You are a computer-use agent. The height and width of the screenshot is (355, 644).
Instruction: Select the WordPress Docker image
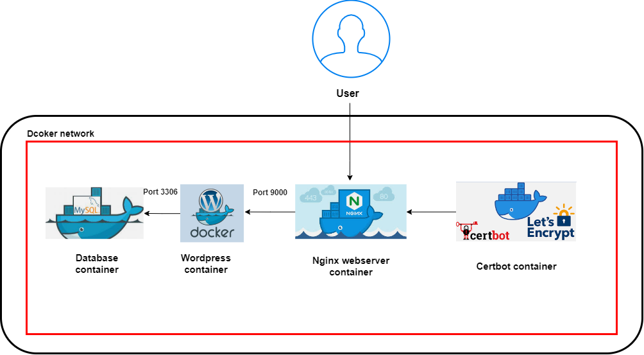(212, 213)
